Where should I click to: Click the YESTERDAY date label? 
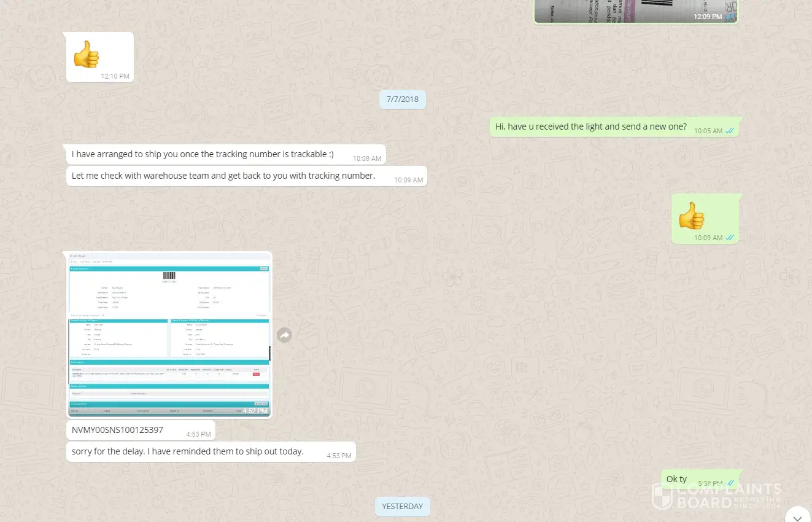[403, 507]
